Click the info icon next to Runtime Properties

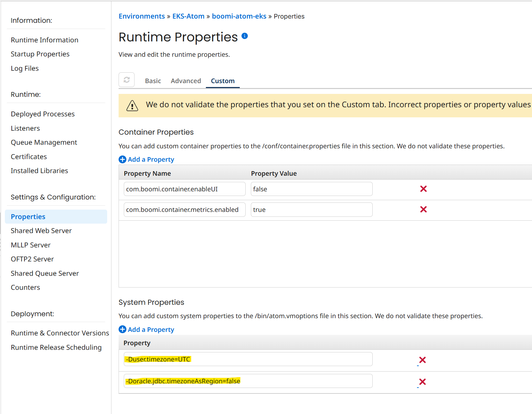(245, 36)
